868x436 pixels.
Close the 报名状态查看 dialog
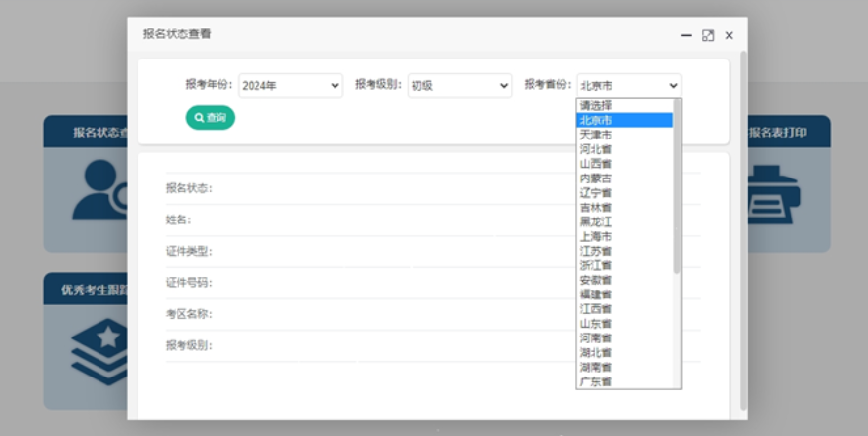pos(729,35)
